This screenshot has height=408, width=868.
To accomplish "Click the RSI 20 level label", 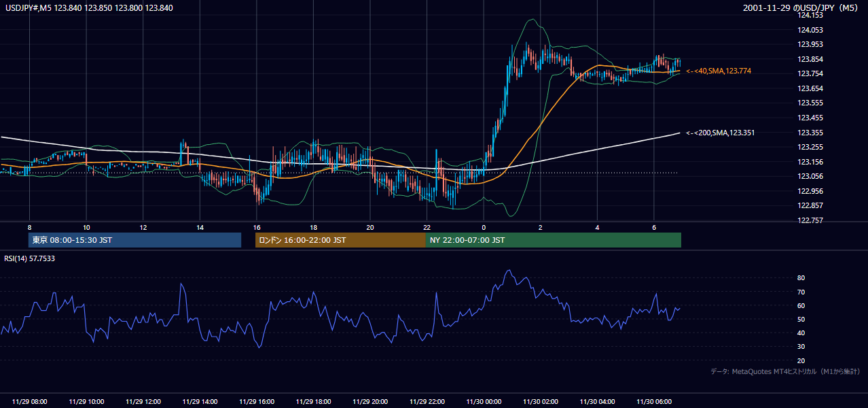I will point(801,360).
